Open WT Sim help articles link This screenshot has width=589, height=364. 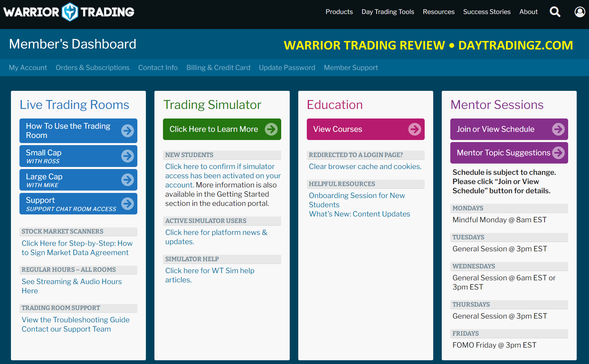coord(210,275)
